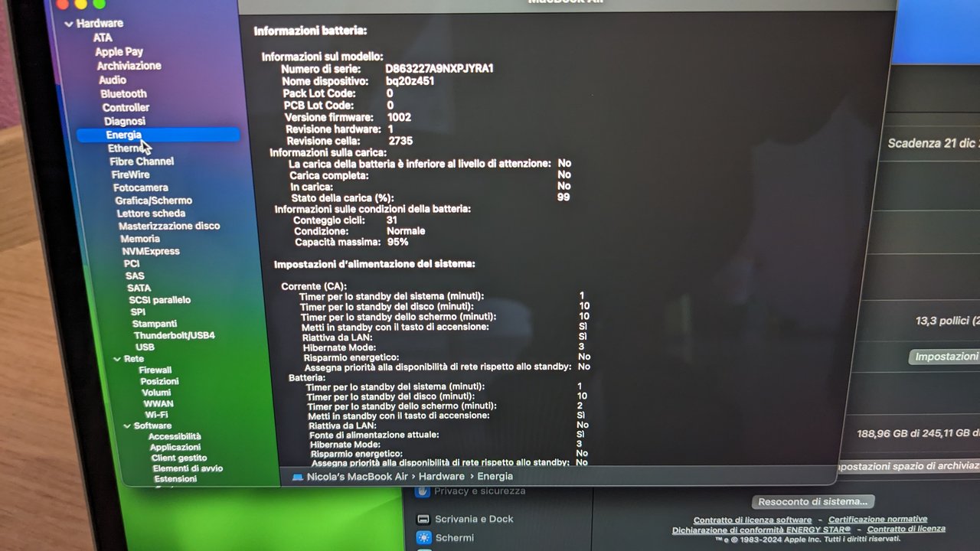The image size is (980, 551).
Task: Click the Capacità massima value 95%
Action: click(x=397, y=242)
